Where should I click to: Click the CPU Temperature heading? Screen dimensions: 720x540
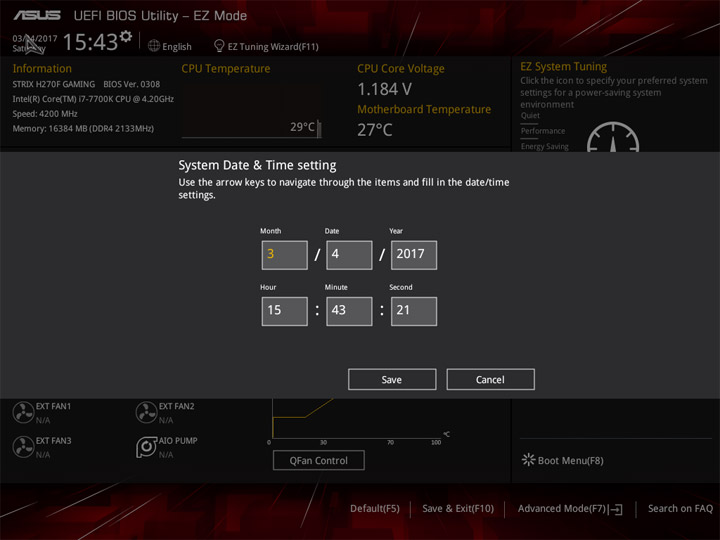[225, 68]
